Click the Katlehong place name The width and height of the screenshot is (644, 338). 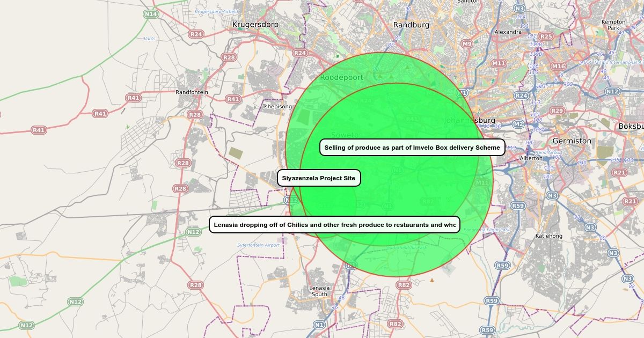point(548,236)
